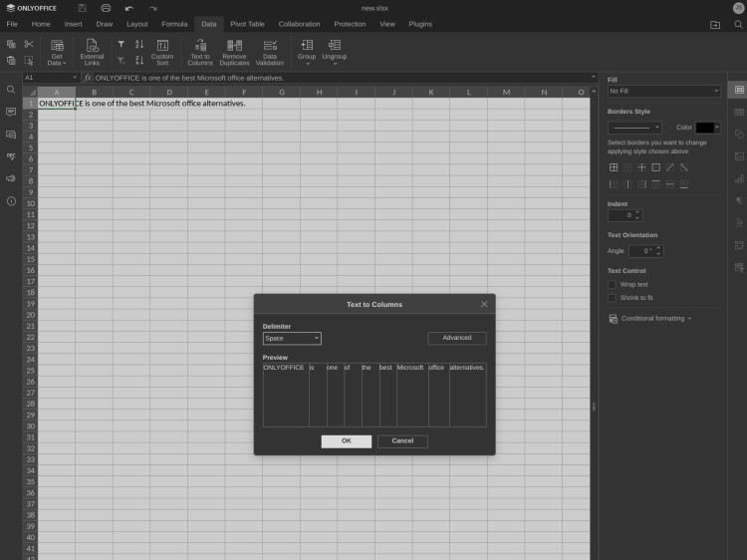Redo the last action
Viewport: 747px width, 560px height.
pyautogui.click(x=152, y=8)
